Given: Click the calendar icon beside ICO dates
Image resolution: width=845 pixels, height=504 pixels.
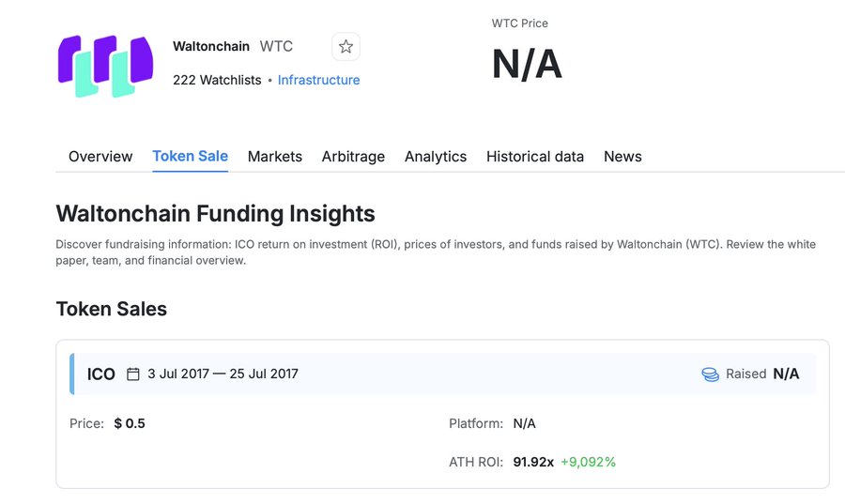Looking at the screenshot, I should pos(133,374).
